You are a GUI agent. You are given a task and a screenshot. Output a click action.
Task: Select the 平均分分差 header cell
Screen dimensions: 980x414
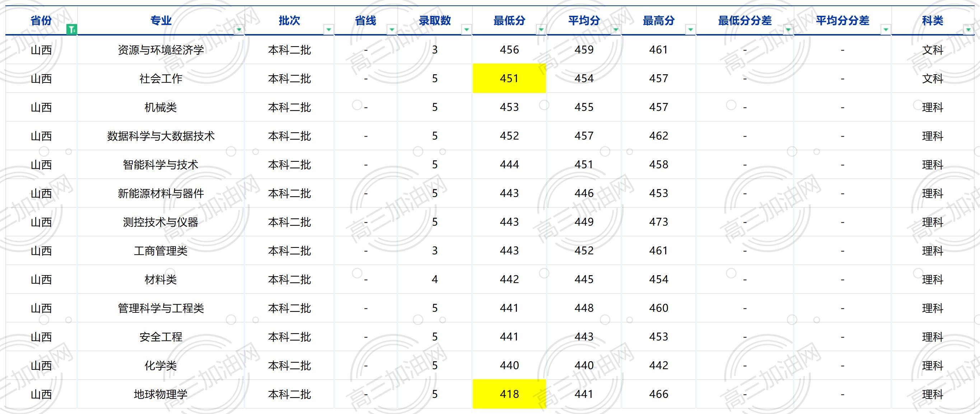click(842, 20)
